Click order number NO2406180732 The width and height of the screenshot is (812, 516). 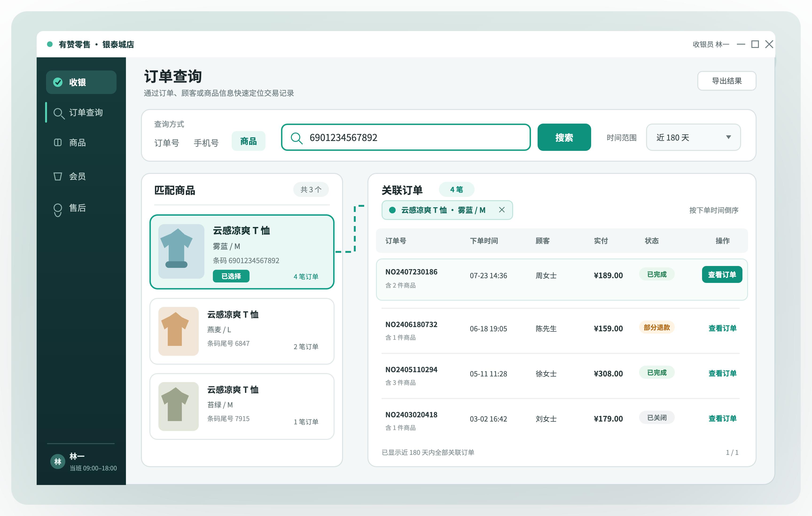411,324
